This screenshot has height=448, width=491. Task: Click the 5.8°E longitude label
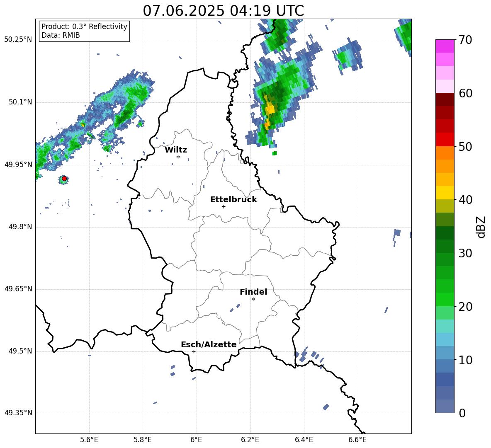click(143, 440)
